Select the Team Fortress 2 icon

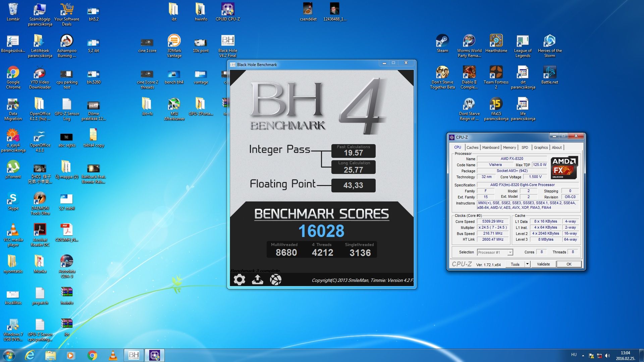click(x=496, y=77)
